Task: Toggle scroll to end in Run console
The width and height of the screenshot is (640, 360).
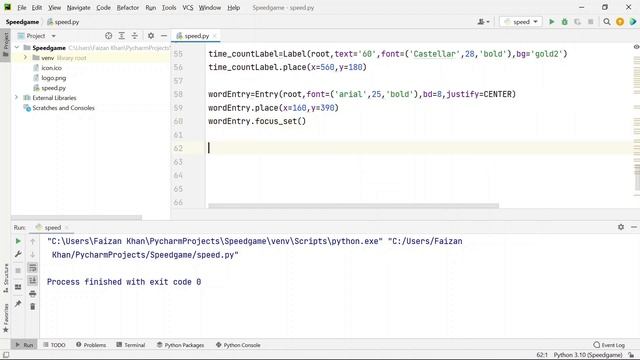Action: click(x=33, y=280)
